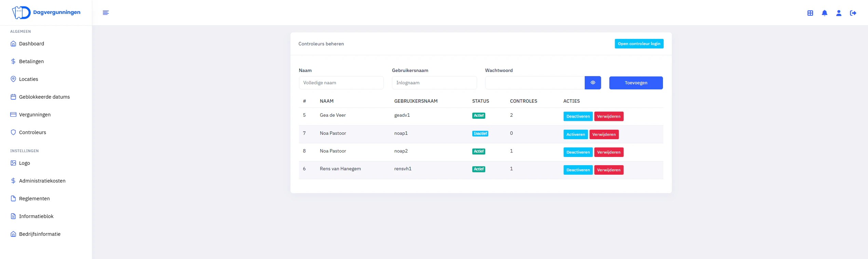Image resolution: width=868 pixels, height=259 pixels.
Task: Click the dollar icon beside Administratiekosten
Action: (x=13, y=181)
